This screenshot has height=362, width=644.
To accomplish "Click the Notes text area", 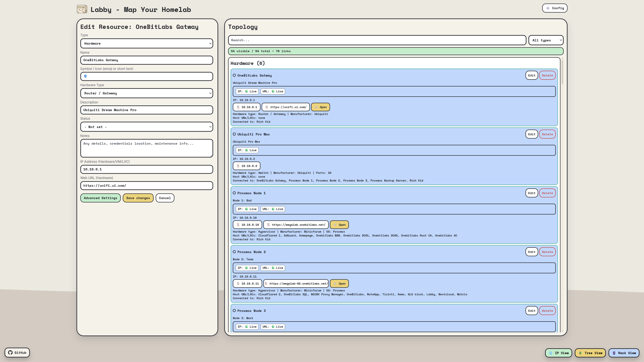I will pyautogui.click(x=147, y=148).
